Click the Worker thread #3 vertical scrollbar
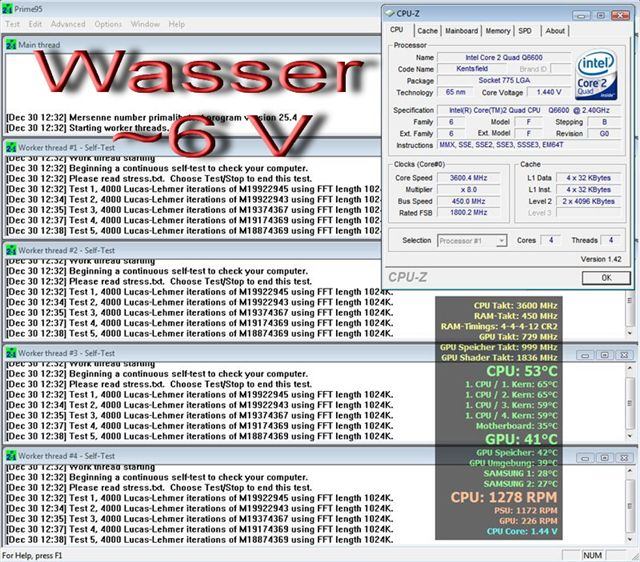This screenshot has width=640, height=562. (x=629, y=402)
